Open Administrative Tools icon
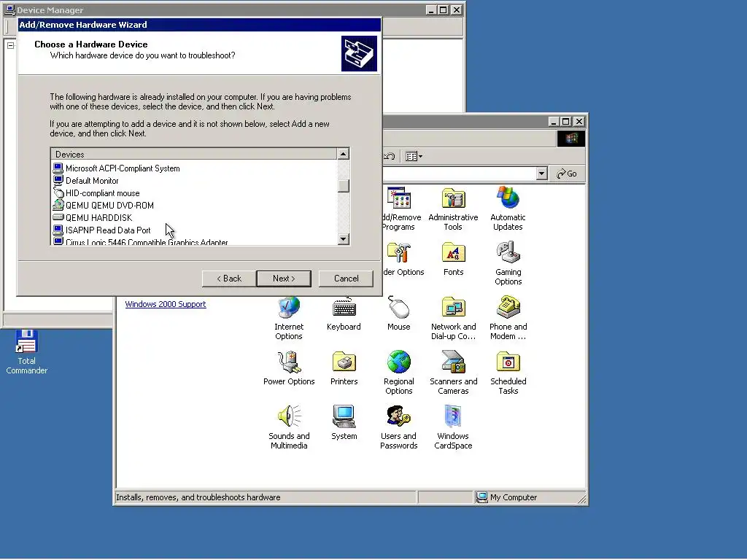 [453, 209]
